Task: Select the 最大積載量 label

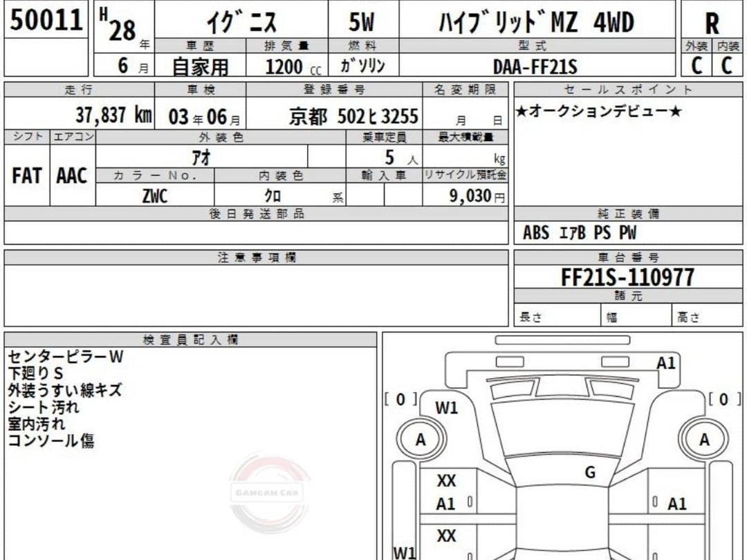Action: click(x=465, y=138)
